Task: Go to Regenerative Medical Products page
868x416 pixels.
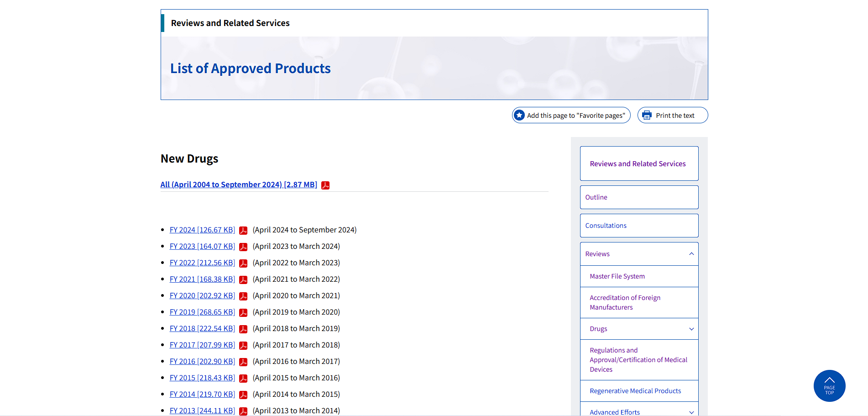Action: (635, 391)
